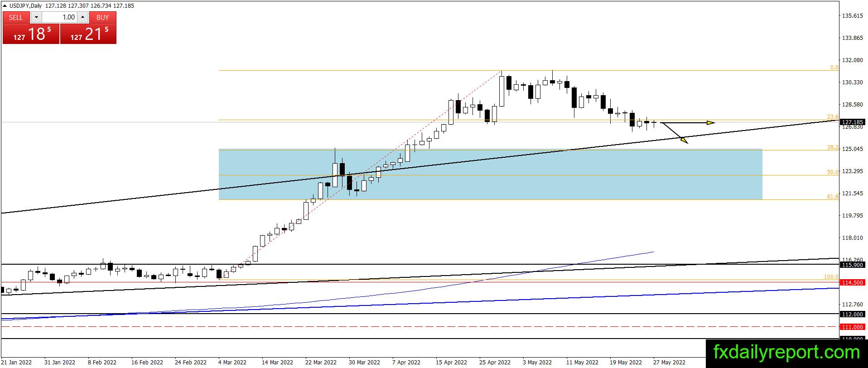The width and height of the screenshot is (868, 368).
Task: Click the 112.000 price level label
Action: [x=852, y=314]
